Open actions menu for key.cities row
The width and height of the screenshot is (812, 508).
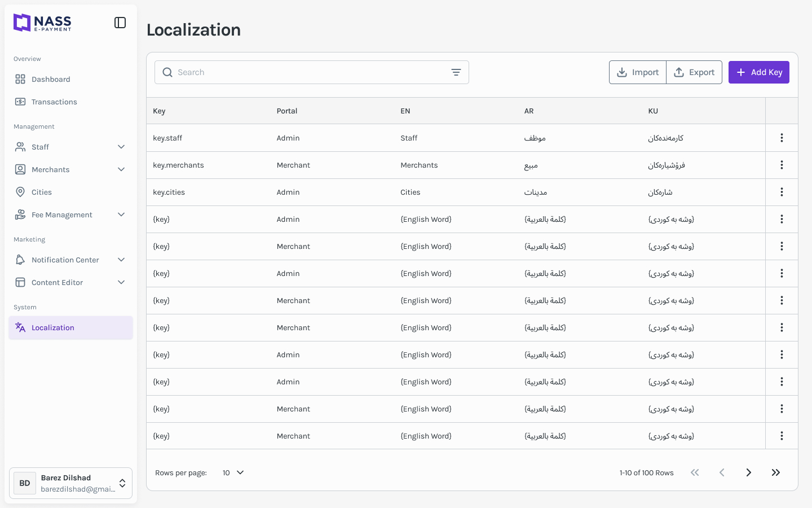pyautogui.click(x=782, y=192)
